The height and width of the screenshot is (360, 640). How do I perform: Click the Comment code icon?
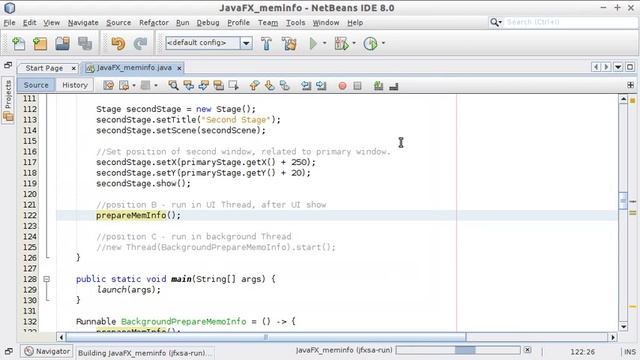(x=378, y=86)
